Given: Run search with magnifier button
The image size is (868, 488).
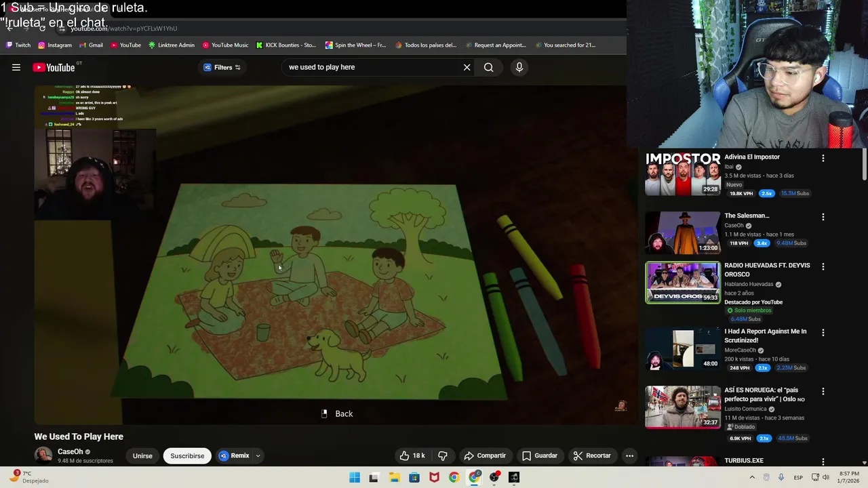Looking at the screenshot, I should (488, 67).
